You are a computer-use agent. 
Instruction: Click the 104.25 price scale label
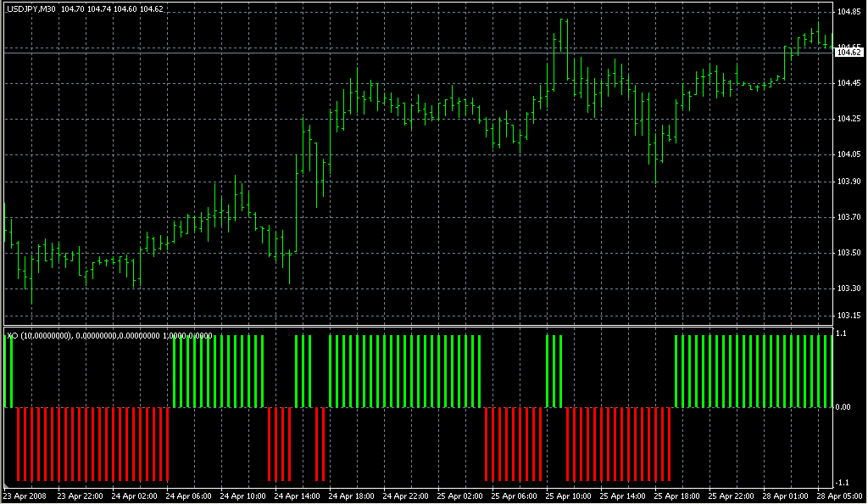(849, 119)
